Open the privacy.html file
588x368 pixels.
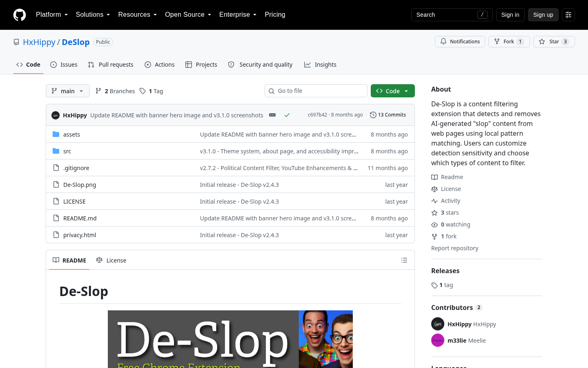pos(80,235)
